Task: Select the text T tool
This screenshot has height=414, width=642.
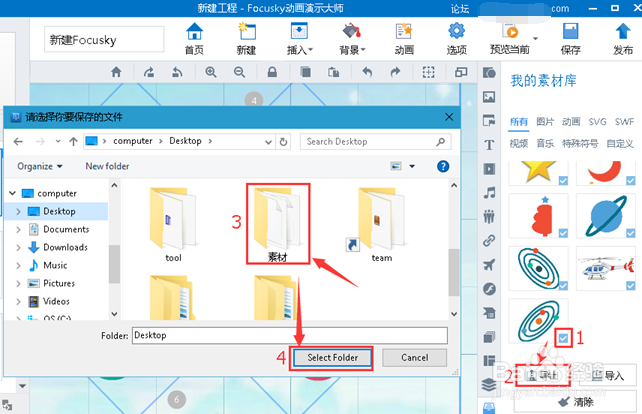Action: 489,145
